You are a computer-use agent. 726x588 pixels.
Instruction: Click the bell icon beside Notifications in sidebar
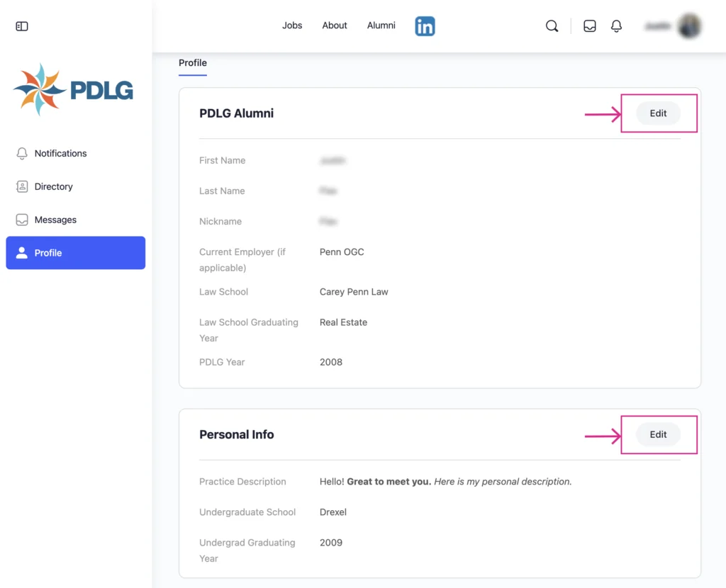pos(21,153)
